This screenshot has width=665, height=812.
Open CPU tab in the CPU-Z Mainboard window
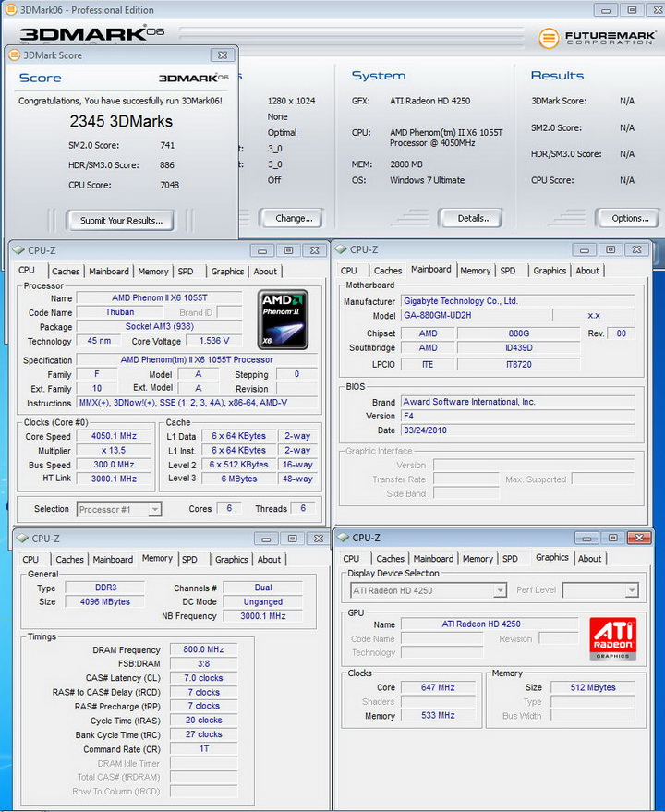348,271
